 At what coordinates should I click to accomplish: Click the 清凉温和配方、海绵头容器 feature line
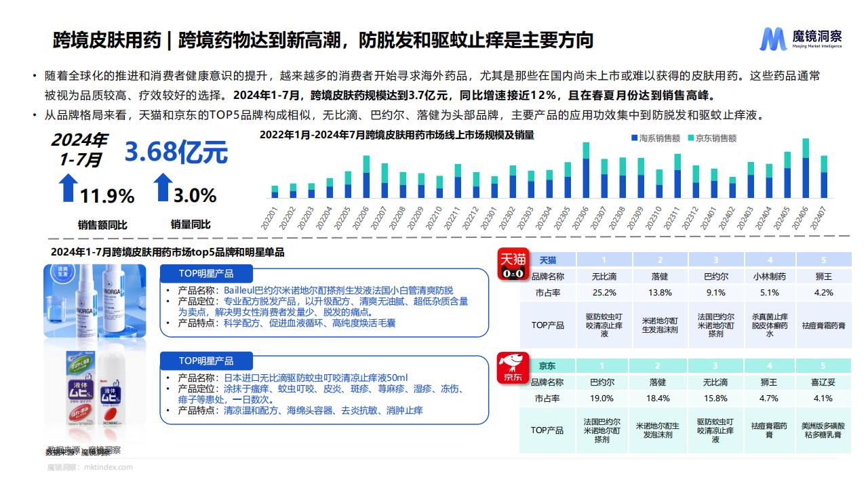tap(299, 411)
